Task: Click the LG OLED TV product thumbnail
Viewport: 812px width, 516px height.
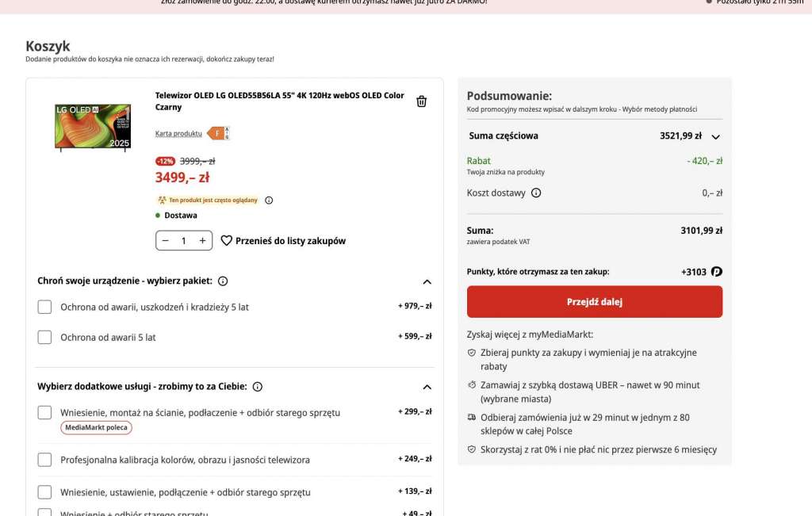Action: [x=92, y=127]
